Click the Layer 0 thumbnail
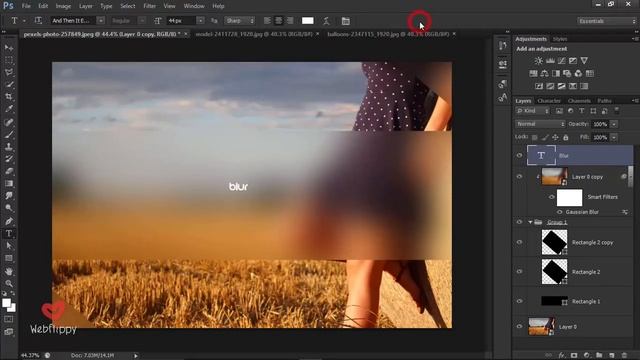Viewport: 640px width, 360px height. [x=541, y=327]
